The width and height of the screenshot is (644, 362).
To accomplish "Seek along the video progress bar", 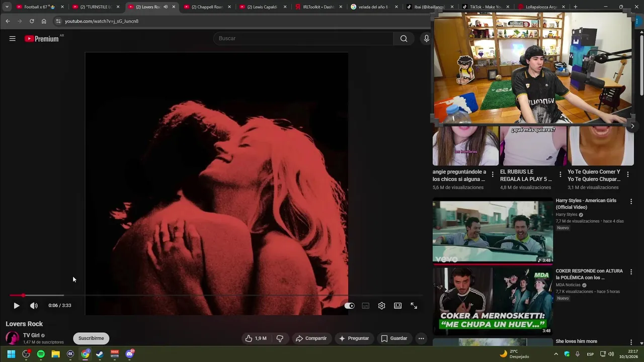I will pos(216,295).
